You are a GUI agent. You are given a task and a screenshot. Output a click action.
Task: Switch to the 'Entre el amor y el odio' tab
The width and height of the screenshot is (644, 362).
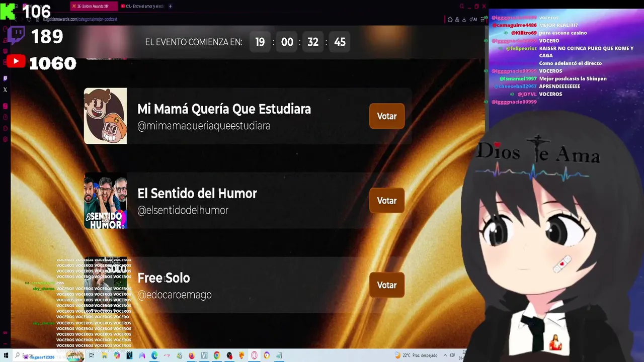point(143,7)
